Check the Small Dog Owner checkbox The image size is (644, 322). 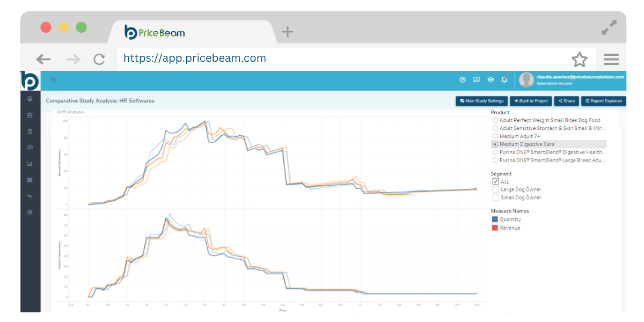495,197
